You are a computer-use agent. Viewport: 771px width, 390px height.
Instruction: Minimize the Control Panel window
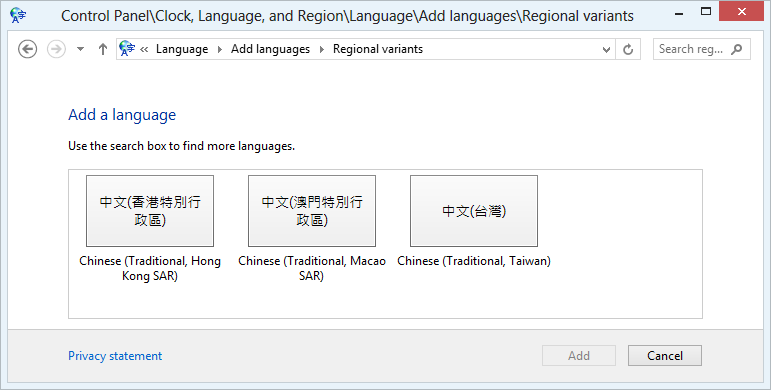tap(680, 13)
